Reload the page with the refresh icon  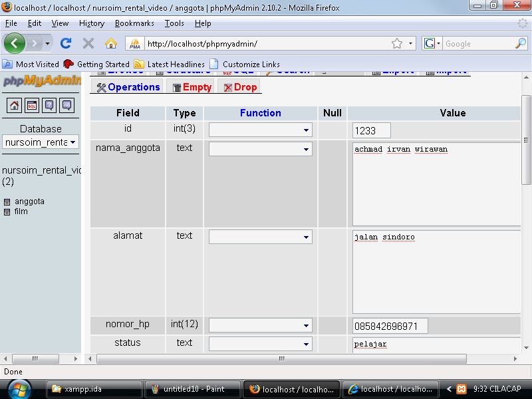(66, 43)
